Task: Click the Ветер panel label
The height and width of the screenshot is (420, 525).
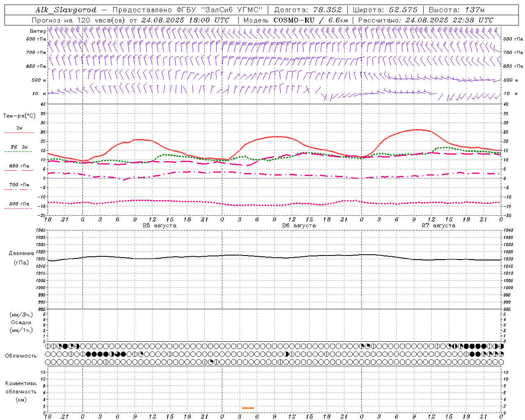Action: point(38,31)
